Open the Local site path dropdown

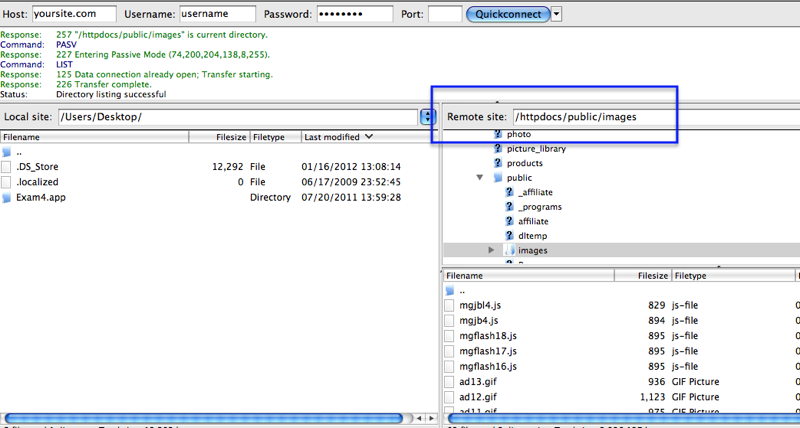[x=427, y=117]
